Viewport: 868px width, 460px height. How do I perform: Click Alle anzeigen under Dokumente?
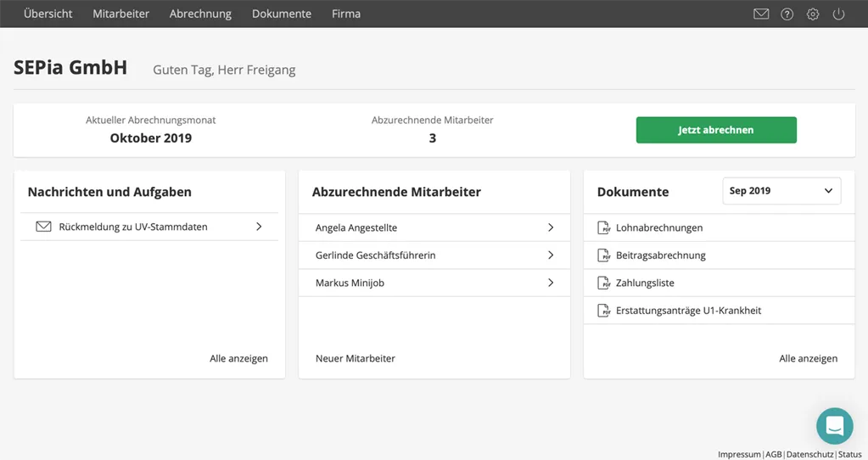click(x=809, y=358)
